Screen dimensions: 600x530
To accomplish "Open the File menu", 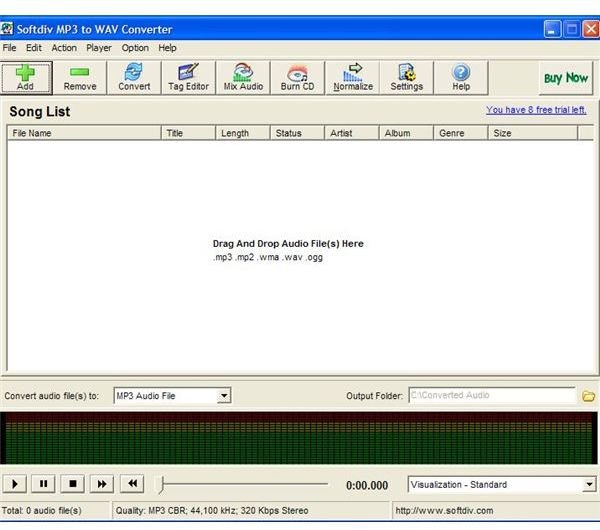I will pyautogui.click(x=10, y=48).
